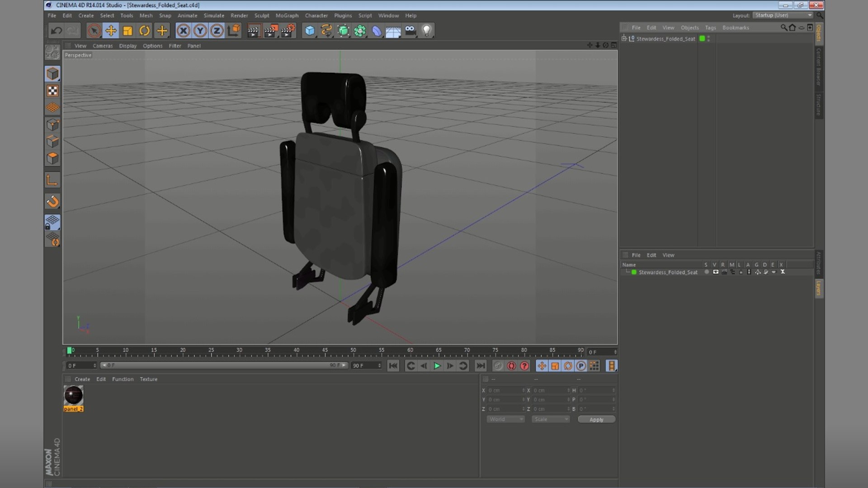Activate the Rotate tool
This screenshot has height=488, width=868.
(x=144, y=31)
